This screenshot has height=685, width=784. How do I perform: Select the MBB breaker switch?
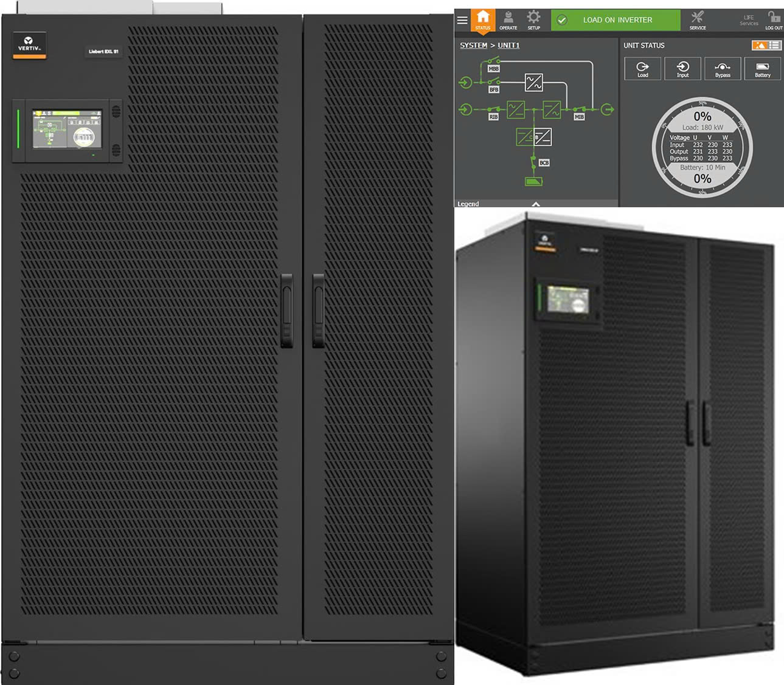[493, 63]
